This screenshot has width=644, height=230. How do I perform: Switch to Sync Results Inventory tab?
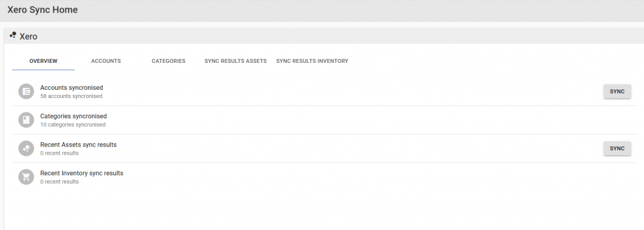coord(312,61)
